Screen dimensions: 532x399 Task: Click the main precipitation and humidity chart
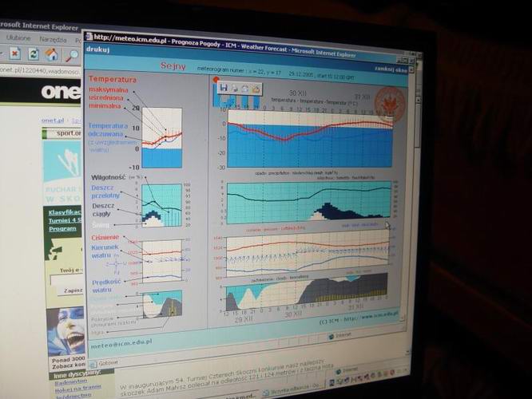pyautogui.click(x=309, y=203)
